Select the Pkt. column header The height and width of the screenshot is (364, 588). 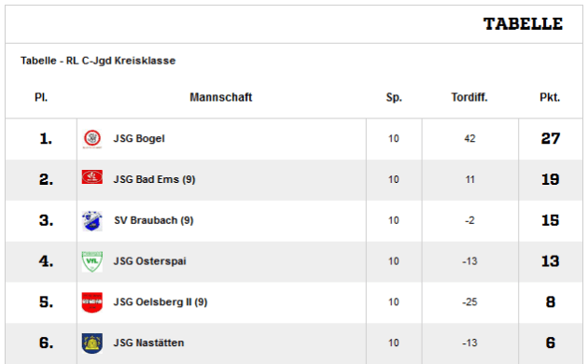coord(550,97)
